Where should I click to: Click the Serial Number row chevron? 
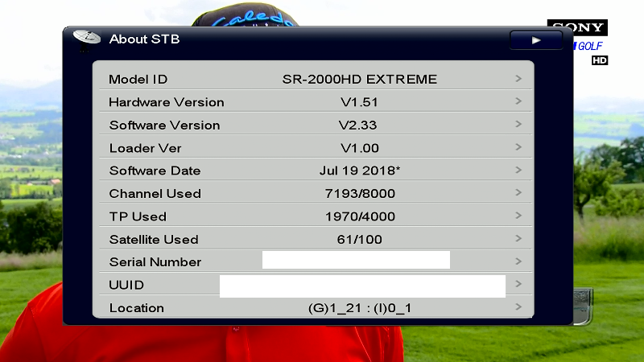coord(518,261)
